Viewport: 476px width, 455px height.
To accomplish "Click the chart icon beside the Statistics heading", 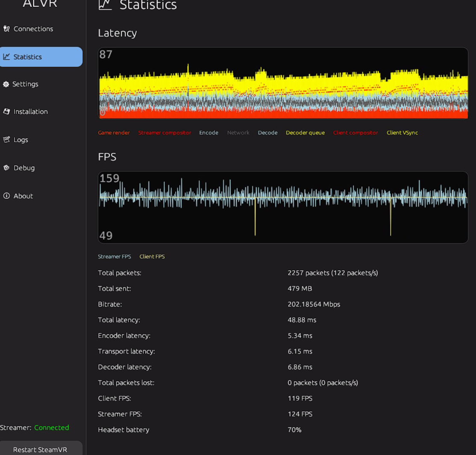I will click(106, 5).
